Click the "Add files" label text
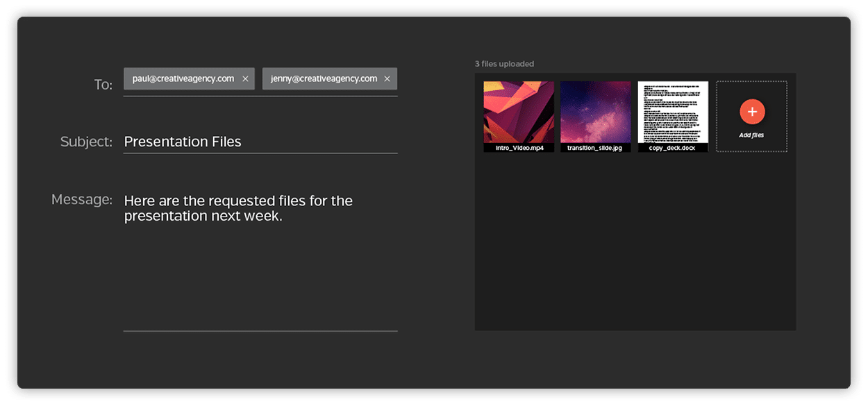 click(751, 135)
